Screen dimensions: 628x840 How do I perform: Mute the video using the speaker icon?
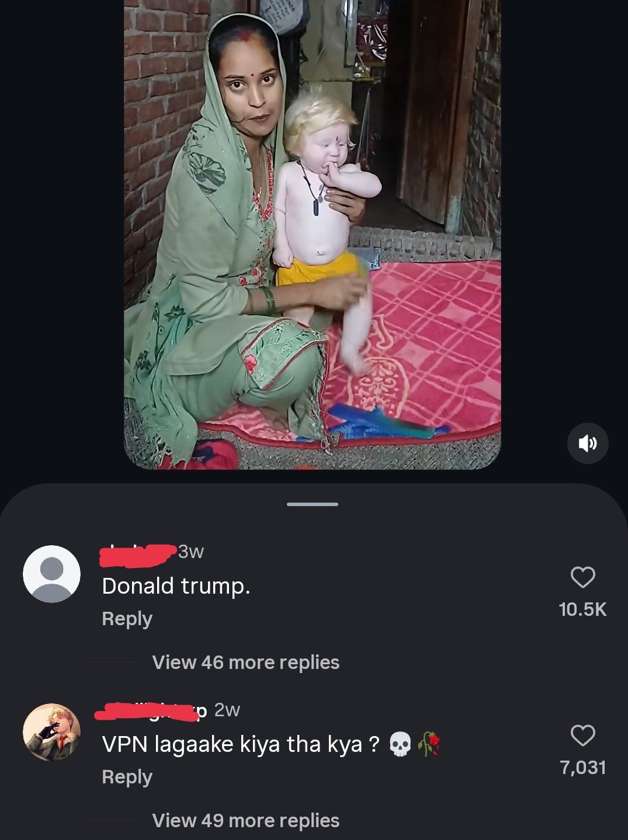tap(588, 444)
